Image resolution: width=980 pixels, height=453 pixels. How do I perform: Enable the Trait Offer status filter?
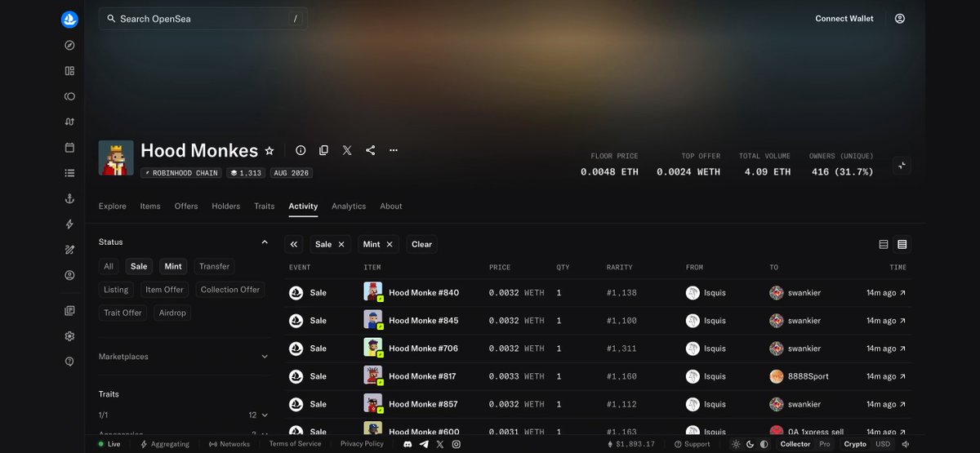click(122, 313)
